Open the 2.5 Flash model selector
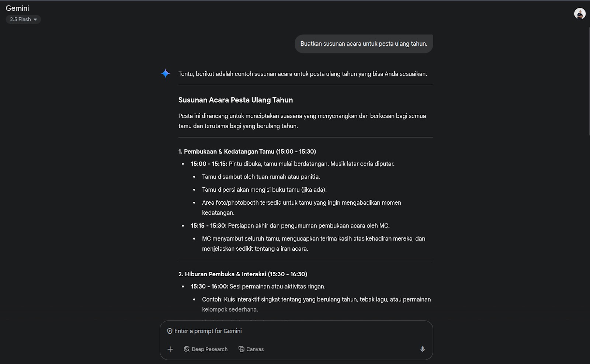This screenshot has height=364, width=590. coord(20,20)
